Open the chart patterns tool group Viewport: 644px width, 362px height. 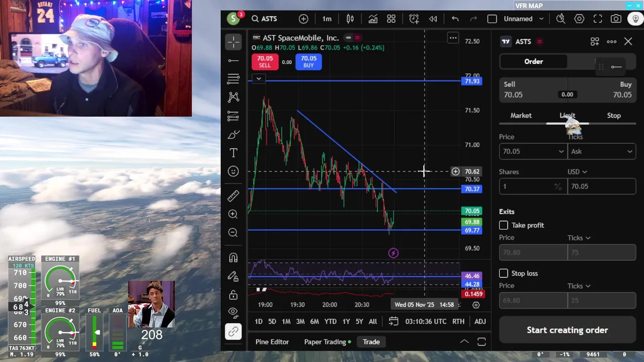click(x=233, y=97)
